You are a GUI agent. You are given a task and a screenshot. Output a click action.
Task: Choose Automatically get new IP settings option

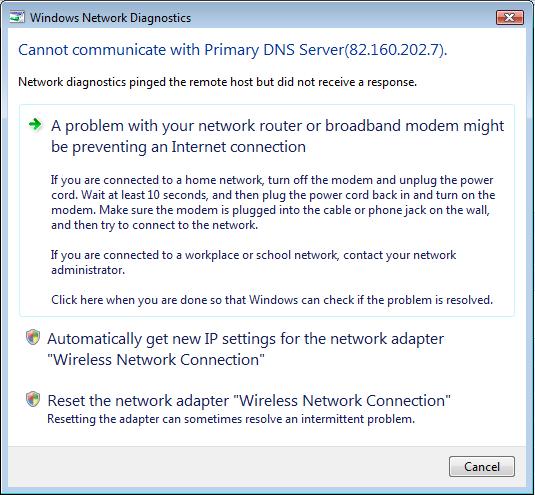tap(246, 349)
